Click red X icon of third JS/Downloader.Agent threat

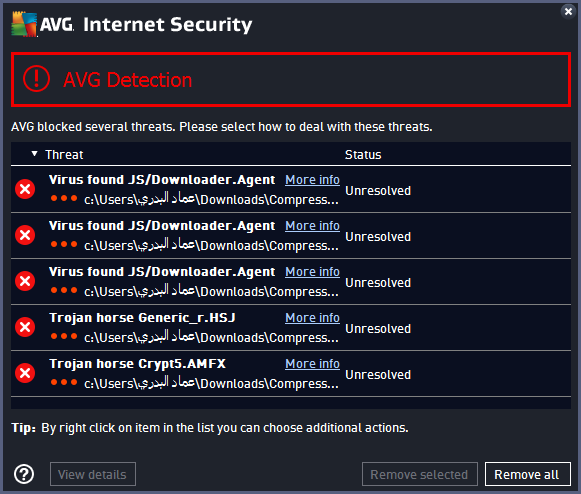(x=25, y=281)
